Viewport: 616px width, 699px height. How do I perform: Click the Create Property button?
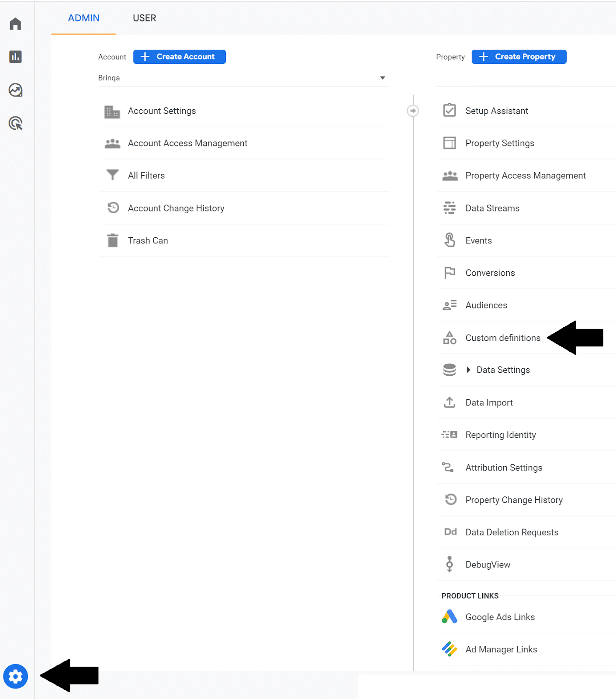(x=519, y=57)
